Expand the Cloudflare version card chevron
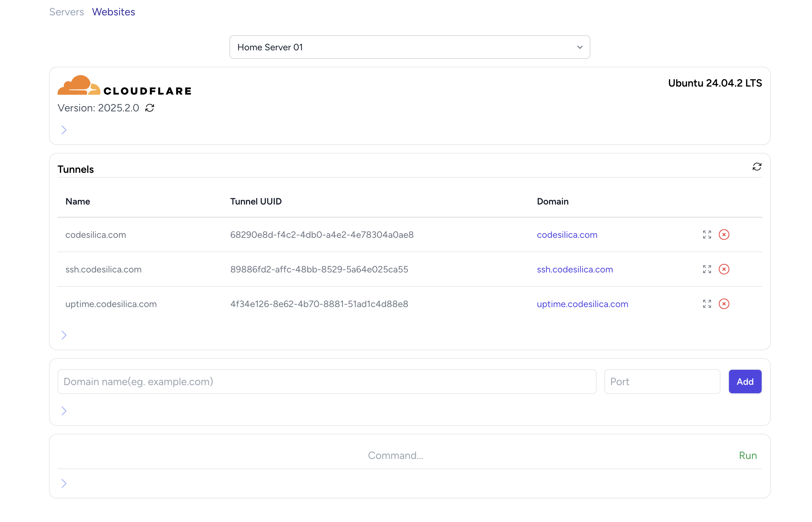The image size is (812, 522). pos(64,130)
